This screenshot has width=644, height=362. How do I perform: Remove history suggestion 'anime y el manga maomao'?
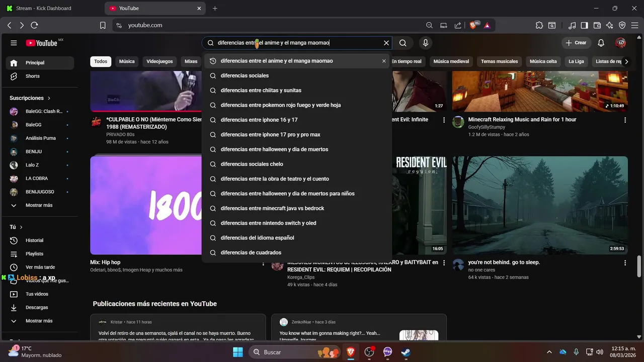(x=384, y=61)
